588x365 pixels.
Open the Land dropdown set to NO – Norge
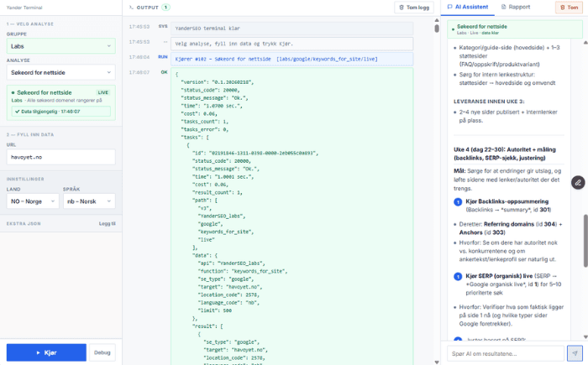pyautogui.click(x=33, y=201)
